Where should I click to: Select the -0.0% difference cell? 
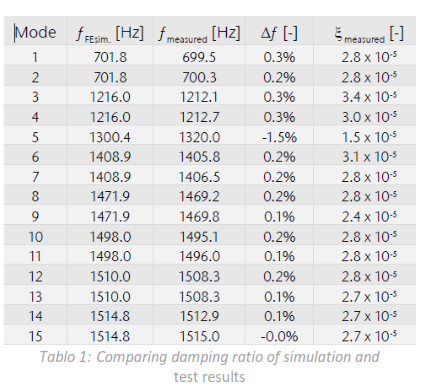coord(279,336)
